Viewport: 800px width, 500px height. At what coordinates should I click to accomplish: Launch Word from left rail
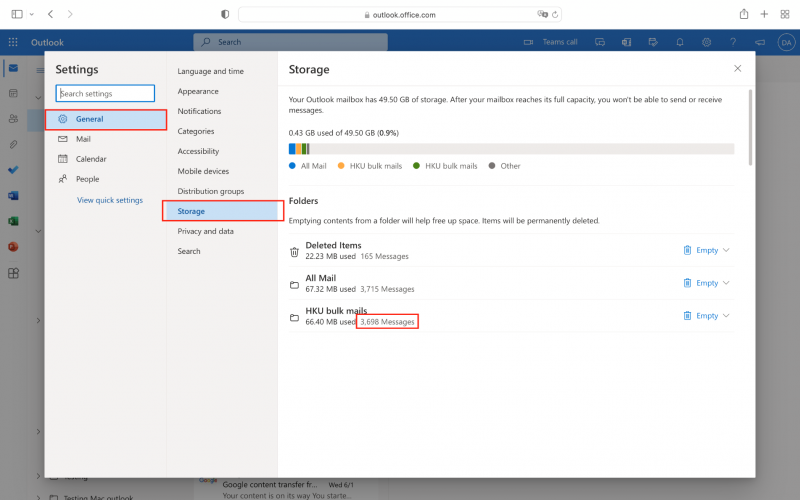coord(13,195)
